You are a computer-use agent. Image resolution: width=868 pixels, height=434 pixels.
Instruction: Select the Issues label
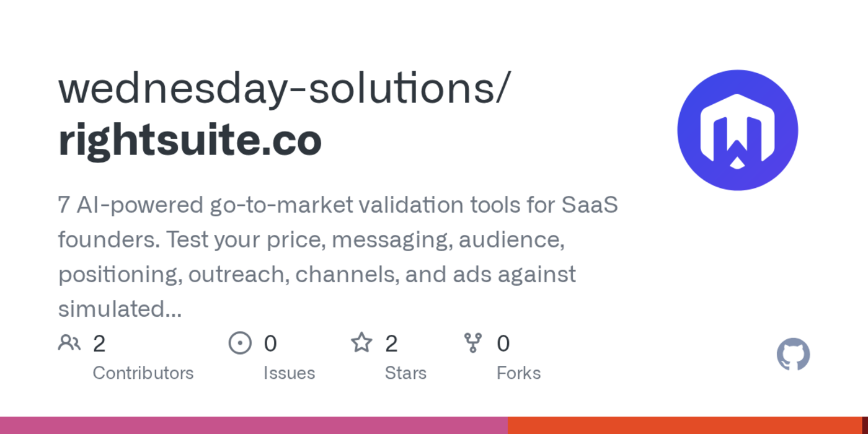pyautogui.click(x=289, y=373)
